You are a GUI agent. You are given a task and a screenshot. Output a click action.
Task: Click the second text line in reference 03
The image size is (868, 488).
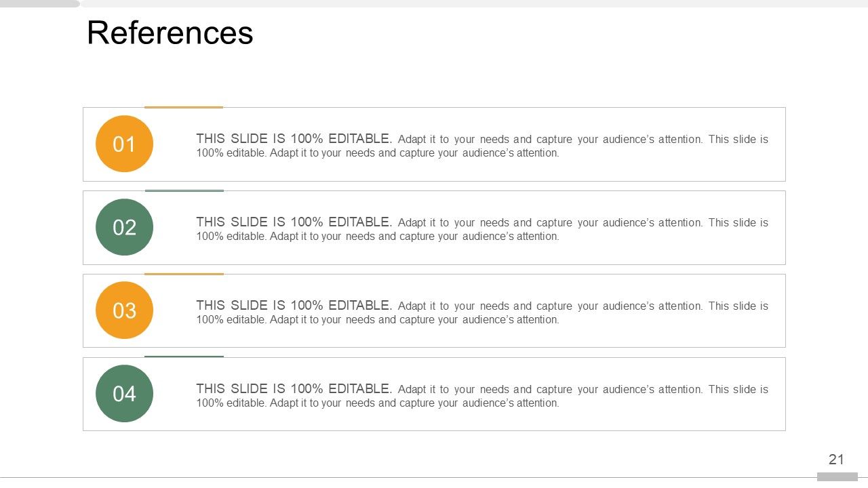coord(378,320)
